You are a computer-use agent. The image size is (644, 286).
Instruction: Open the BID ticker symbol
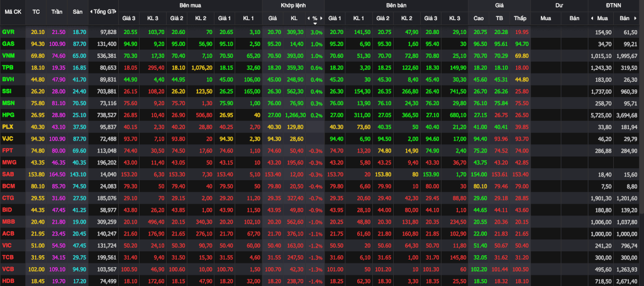pos(7,210)
